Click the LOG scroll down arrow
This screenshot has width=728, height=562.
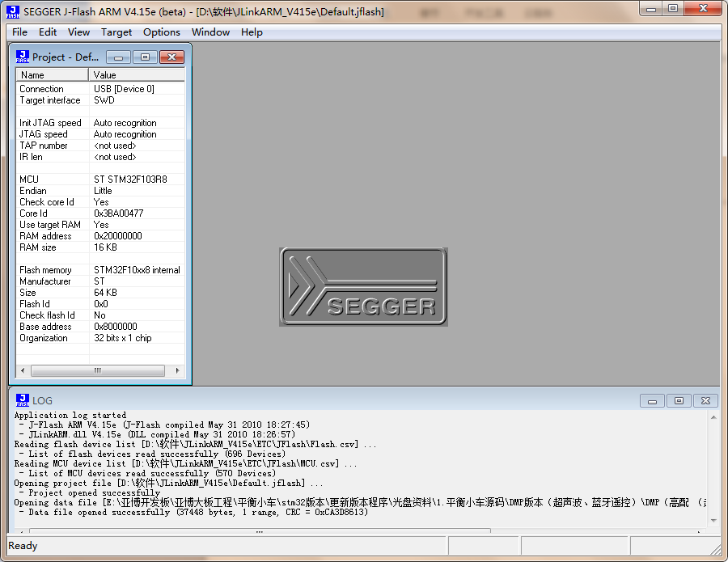click(713, 521)
